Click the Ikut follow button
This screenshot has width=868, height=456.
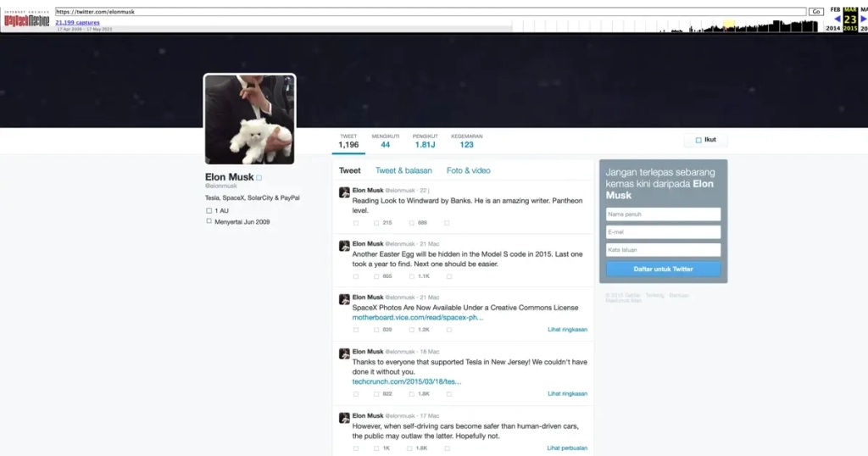click(x=706, y=140)
